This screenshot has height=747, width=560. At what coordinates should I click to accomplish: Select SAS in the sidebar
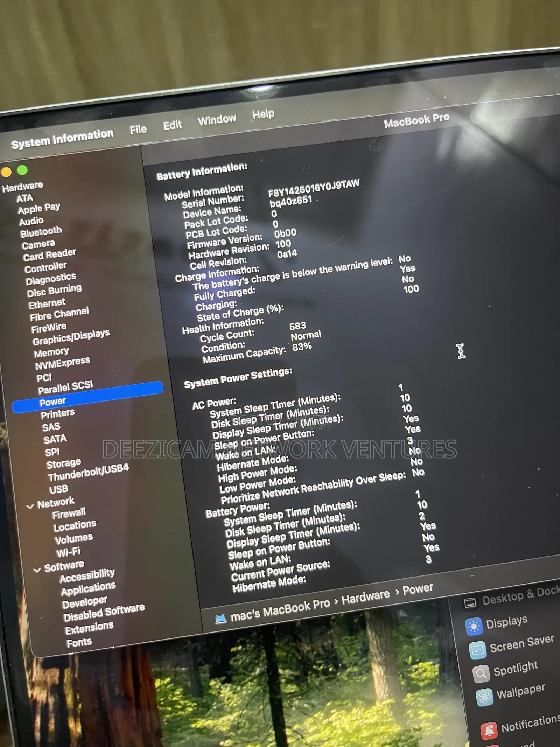pyautogui.click(x=51, y=427)
